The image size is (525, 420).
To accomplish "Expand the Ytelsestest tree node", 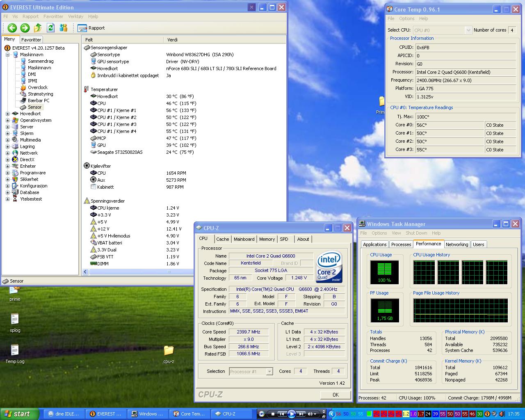I will [8, 199].
